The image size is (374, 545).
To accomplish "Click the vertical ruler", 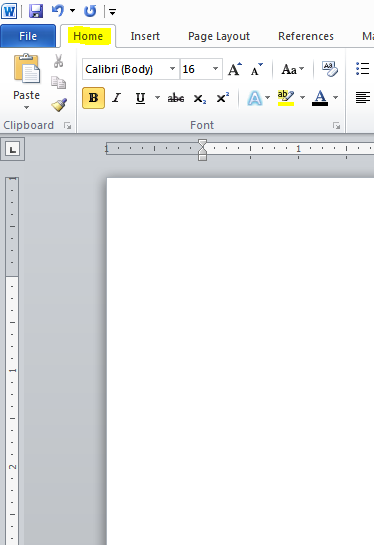I will pyautogui.click(x=12, y=361).
